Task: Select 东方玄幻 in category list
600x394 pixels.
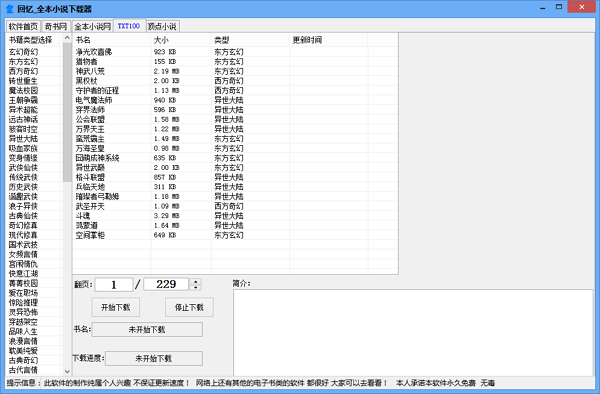Action: (23, 62)
